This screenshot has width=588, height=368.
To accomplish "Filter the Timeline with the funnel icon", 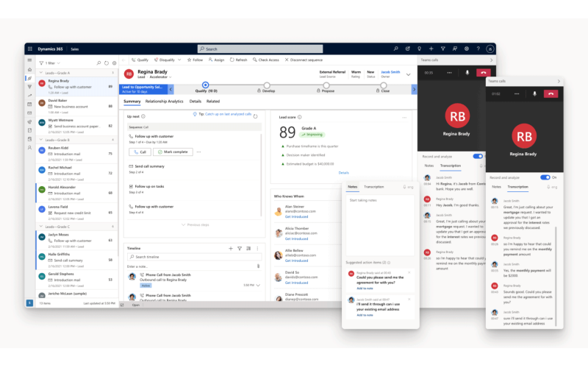I will [x=240, y=249].
